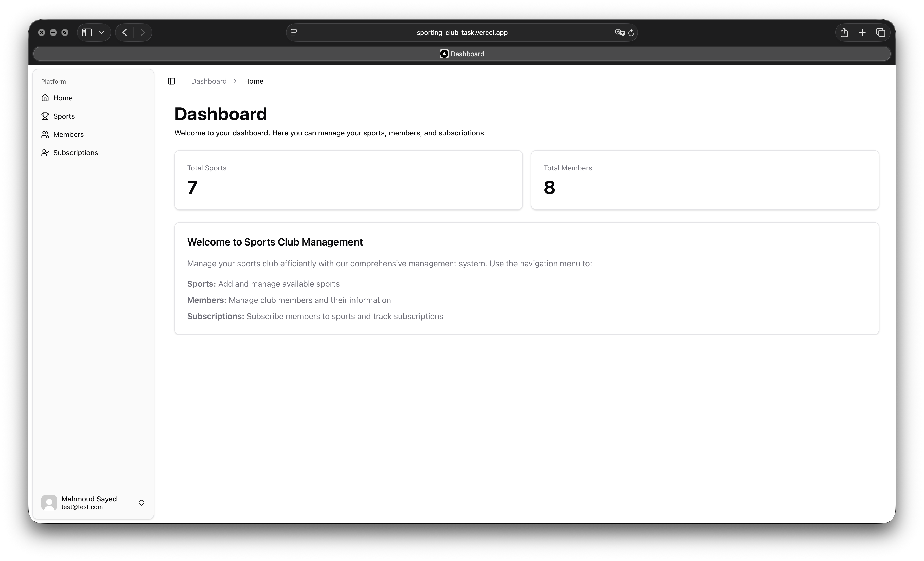Click the Members people icon
This screenshot has height=561, width=924.
tap(45, 134)
